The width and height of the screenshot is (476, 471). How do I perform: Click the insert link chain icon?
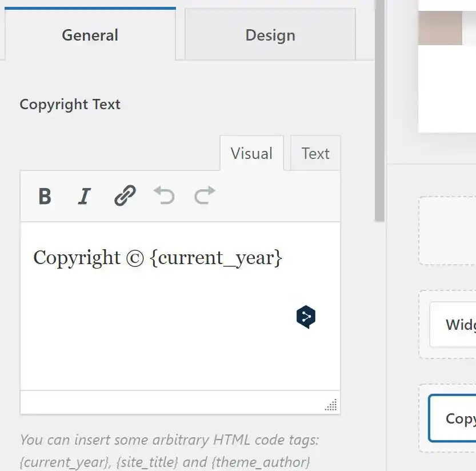tap(125, 196)
